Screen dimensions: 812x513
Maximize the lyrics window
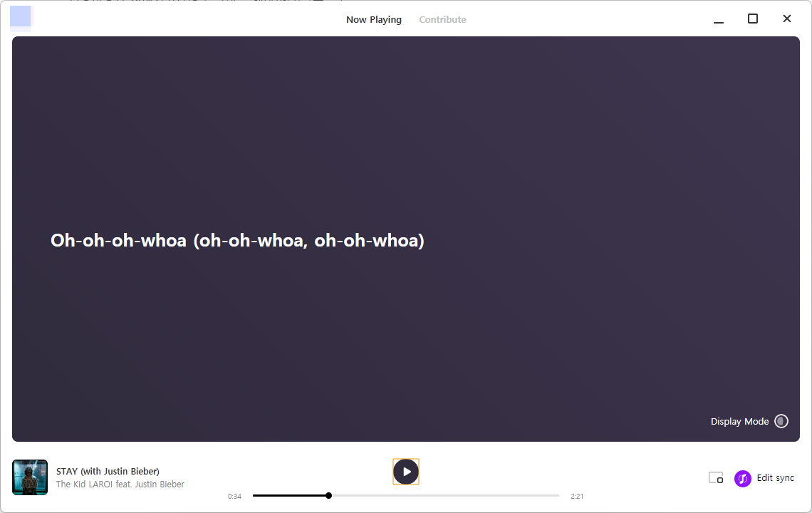tap(753, 19)
